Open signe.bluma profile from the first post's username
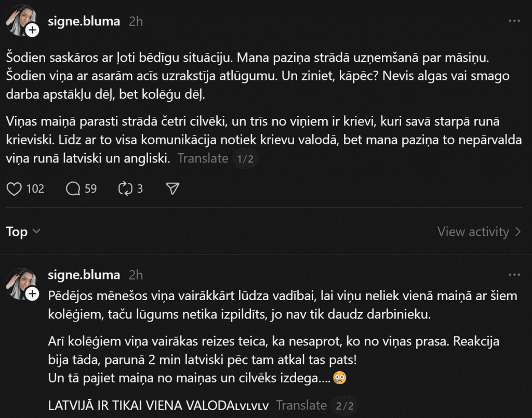The width and height of the screenshot is (532, 418). [84, 21]
